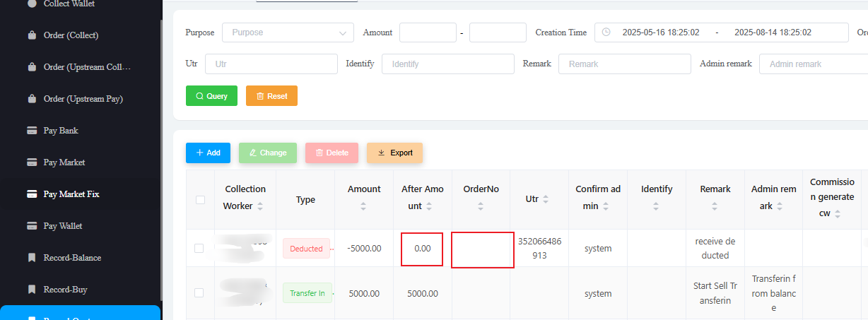Click the orange Reset button
This screenshot has width=868, height=320.
[271, 96]
